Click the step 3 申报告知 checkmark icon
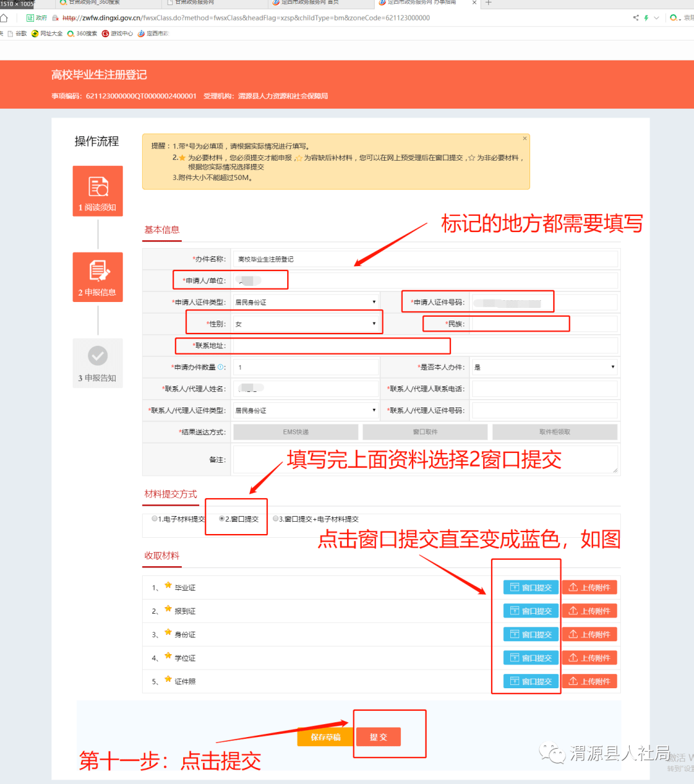Image resolution: width=694 pixels, height=784 pixels. tap(98, 355)
